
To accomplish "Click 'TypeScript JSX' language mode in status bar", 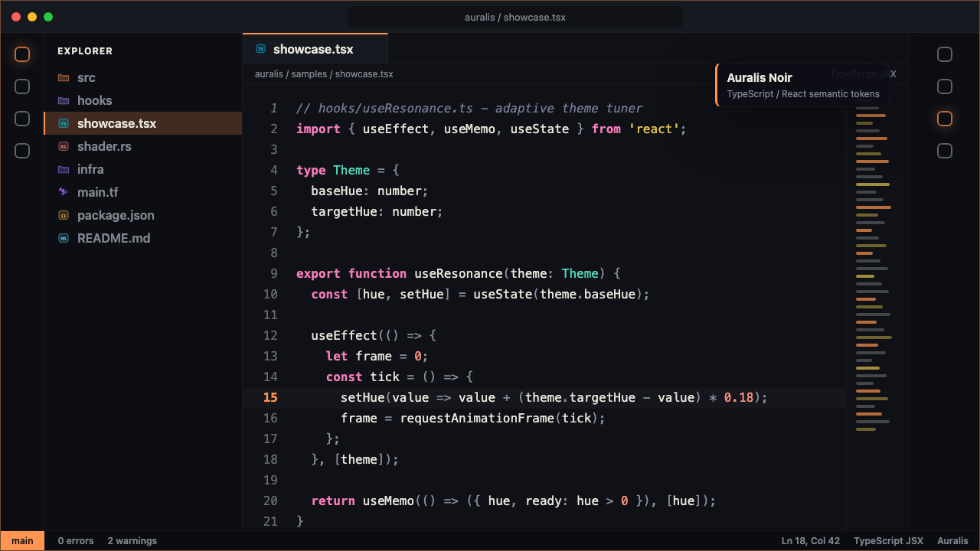I will point(889,541).
